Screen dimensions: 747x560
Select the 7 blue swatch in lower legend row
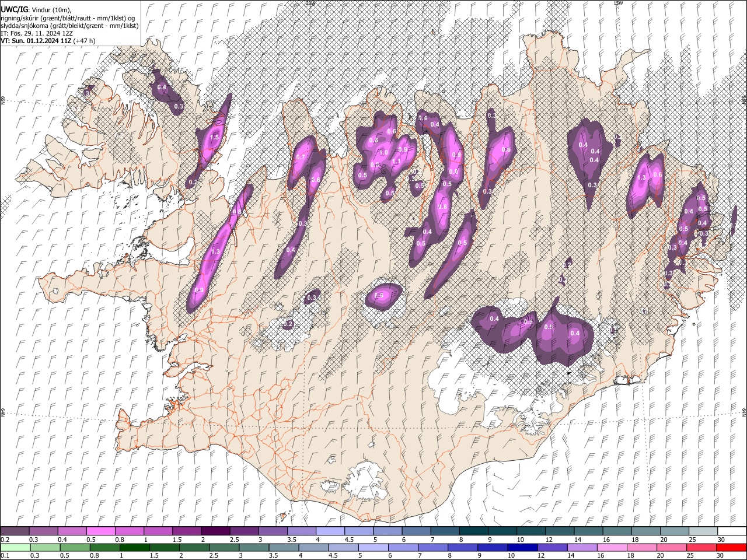433,548
